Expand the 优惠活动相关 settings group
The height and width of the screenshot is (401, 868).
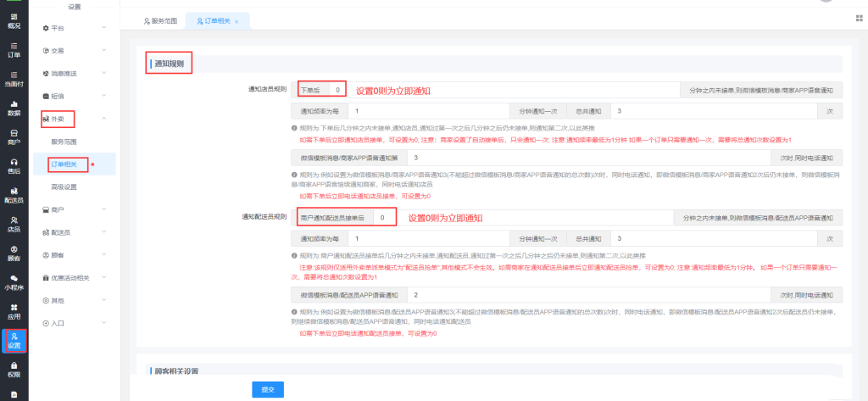[73, 277]
